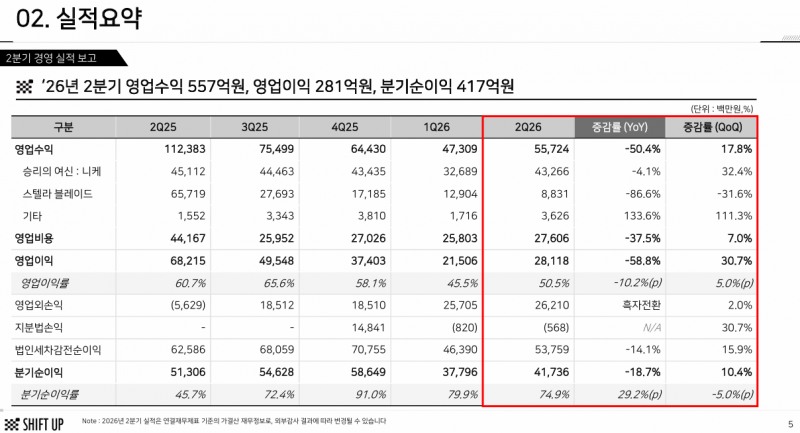The width and height of the screenshot is (800, 433).
Task: Click the '증감률 (QoQ)' header cell
Action: (712, 127)
